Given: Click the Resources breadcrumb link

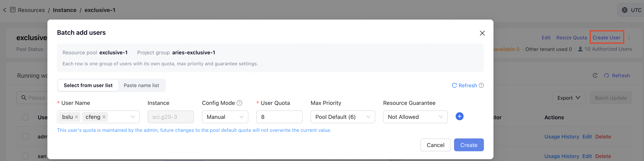Looking at the screenshot, I should 31,10.
